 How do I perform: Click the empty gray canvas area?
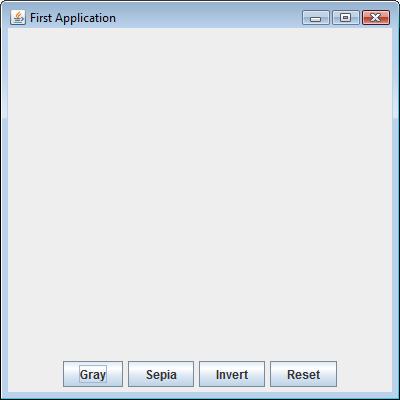200,193
